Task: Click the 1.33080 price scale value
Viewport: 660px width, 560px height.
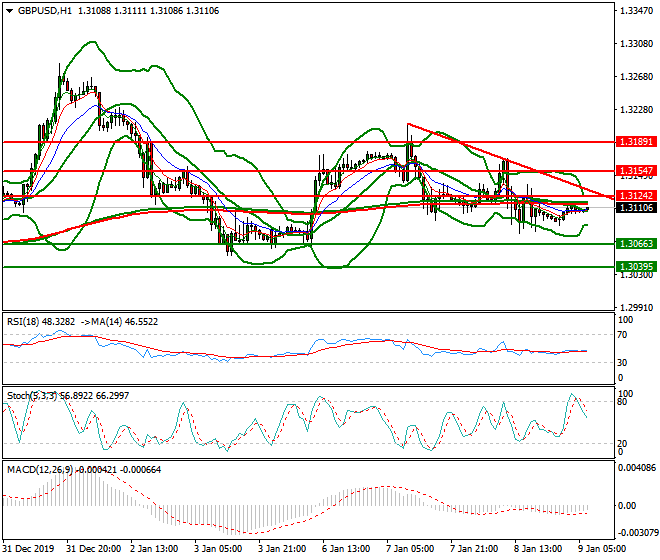Action: coord(637,44)
